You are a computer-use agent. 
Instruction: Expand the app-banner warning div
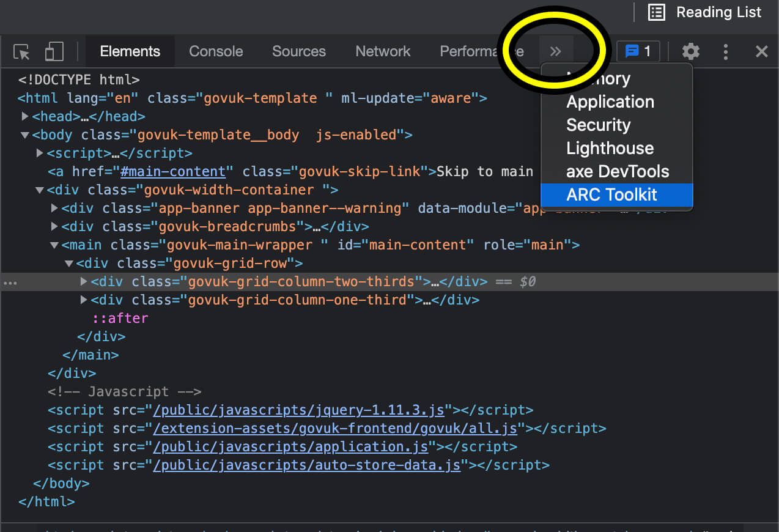pos(54,208)
